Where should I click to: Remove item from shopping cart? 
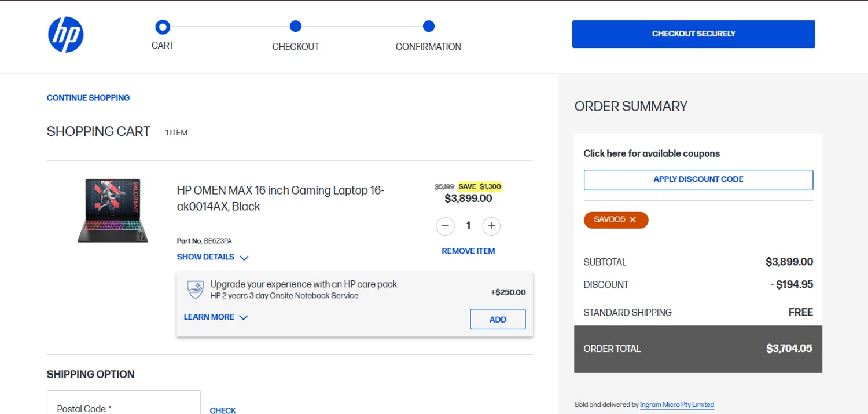468,251
